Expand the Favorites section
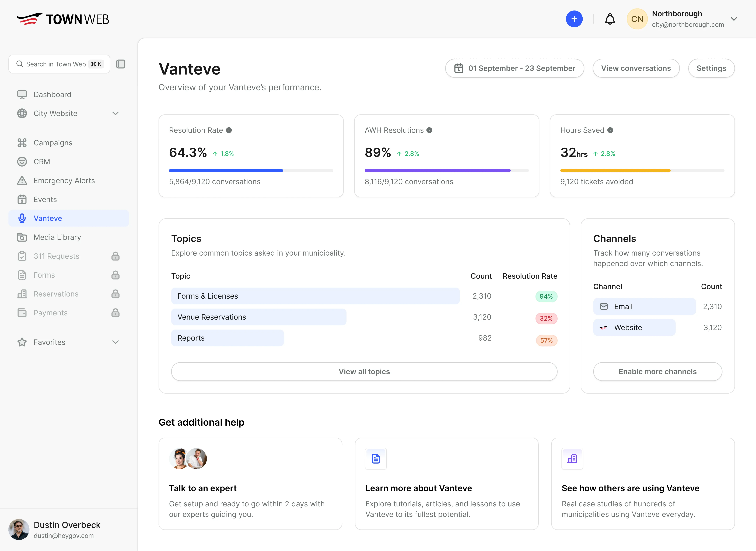 click(115, 342)
